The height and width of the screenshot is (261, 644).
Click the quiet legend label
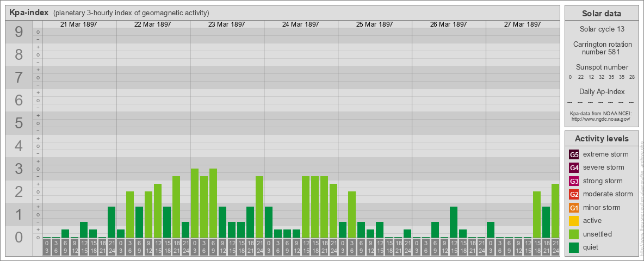[x=591, y=247]
